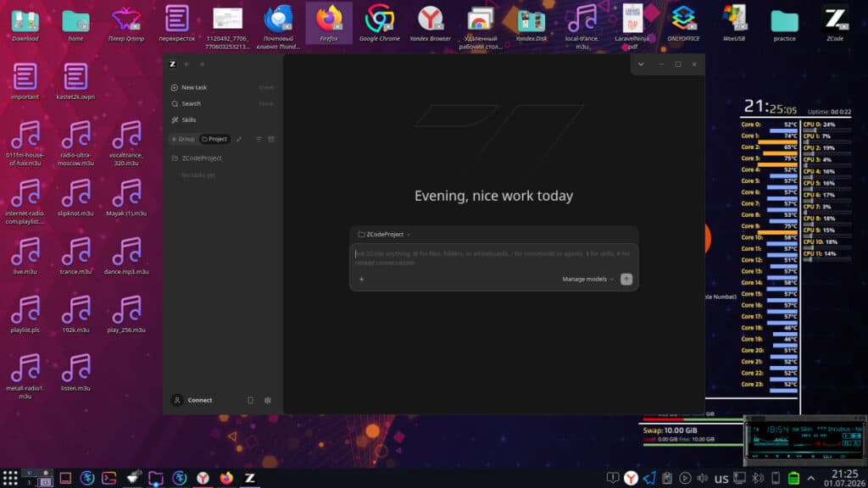Image resolution: width=868 pixels, height=488 pixels.
Task: Select playlist.pls file on desktop
Action: (25, 313)
